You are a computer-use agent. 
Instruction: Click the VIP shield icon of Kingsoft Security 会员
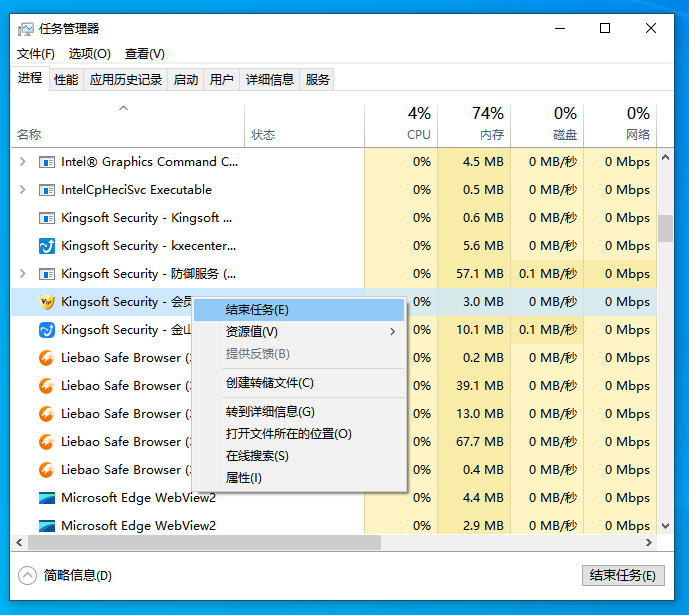(x=47, y=302)
